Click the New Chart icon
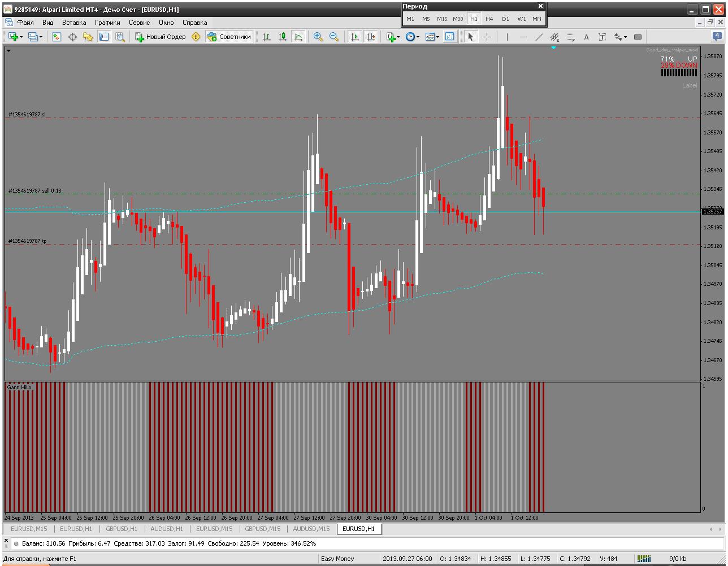728x566 pixels. click(13, 37)
